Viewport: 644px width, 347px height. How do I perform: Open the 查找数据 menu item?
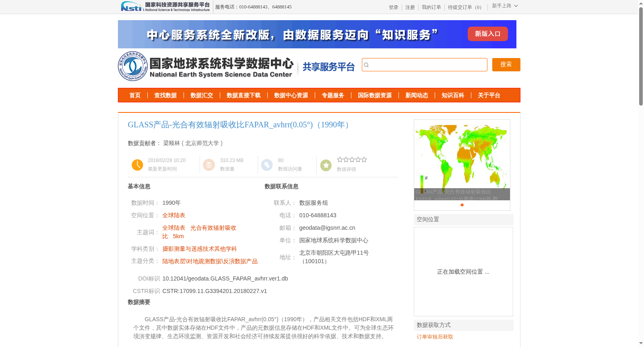point(165,96)
